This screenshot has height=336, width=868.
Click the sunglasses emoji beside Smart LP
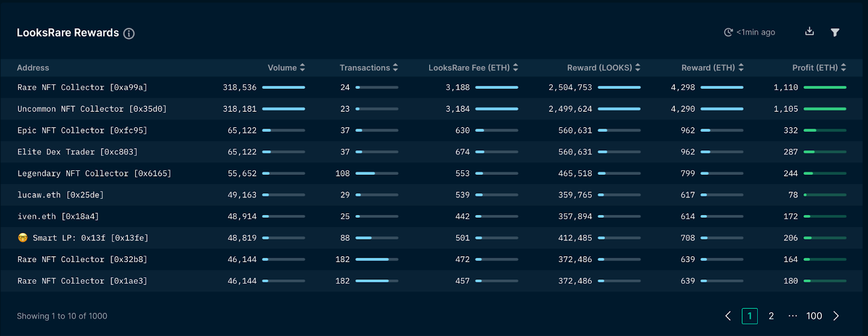tap(23, 238)
